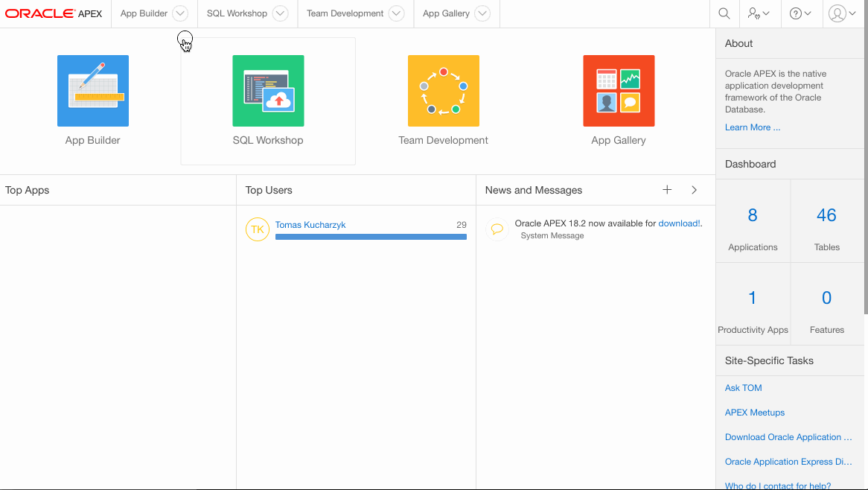
Task: Click the search magnifier icon
Action: 724,13
